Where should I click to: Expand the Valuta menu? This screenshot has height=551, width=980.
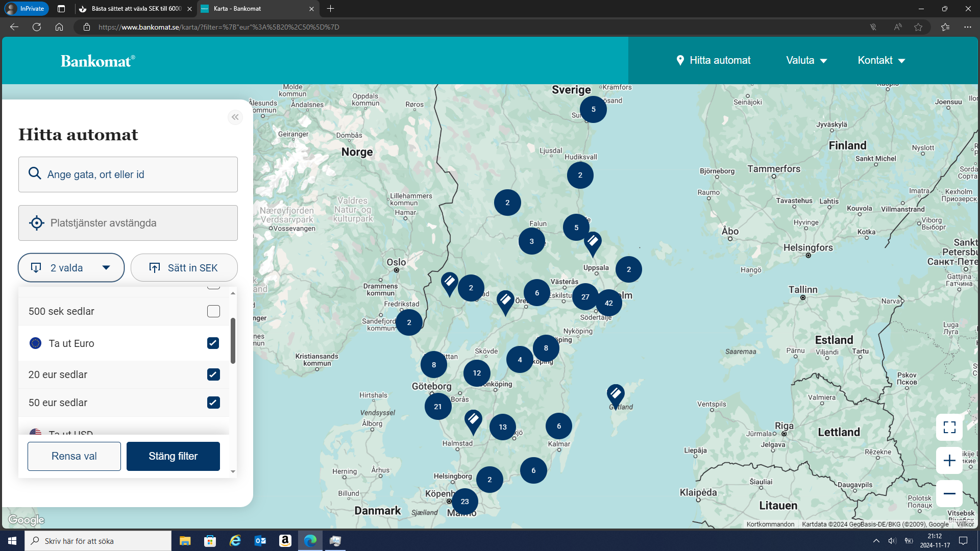click(806, 60)
